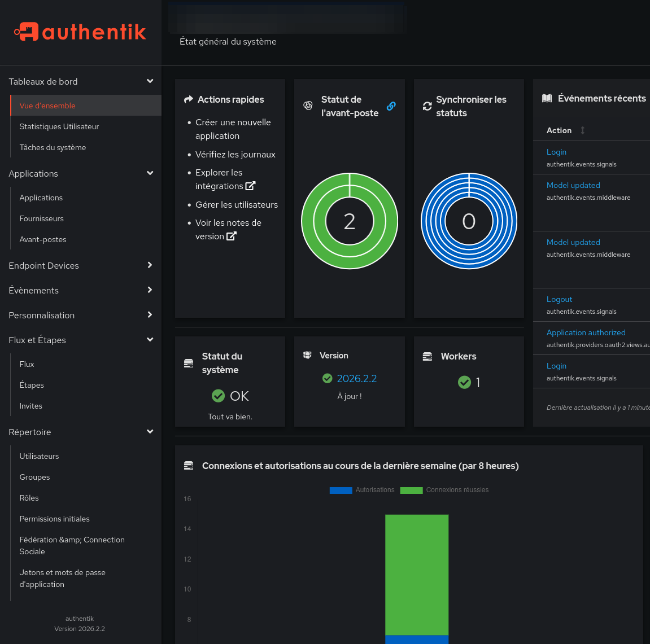This screenshot has width=650, height=644.
Task: Click the green Connexions réussies legend swatch
Action: (411, 490)
